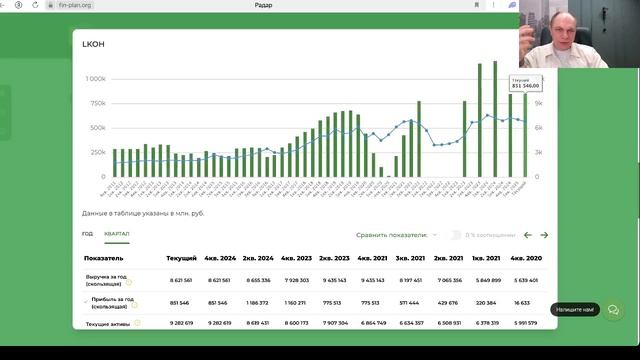Image resolution: width=640 pixels, height=360 pixels.
Task: Reload the page with browser refresh icon
Action: tap(35, 5)
